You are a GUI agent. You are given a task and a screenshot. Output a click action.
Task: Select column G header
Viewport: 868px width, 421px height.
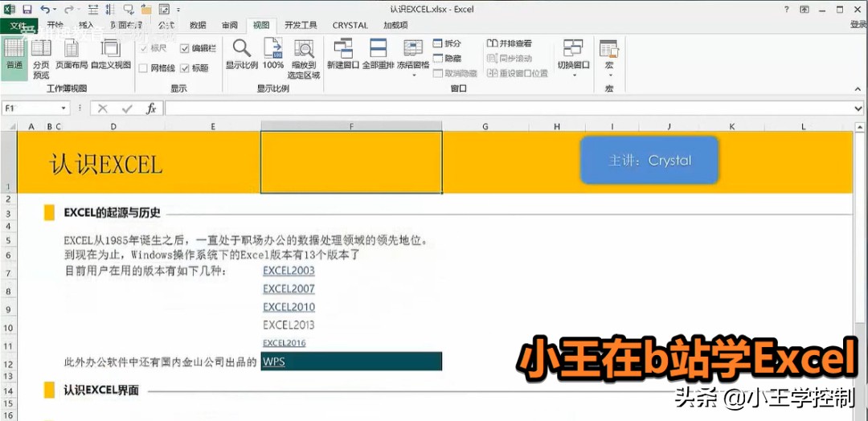485,127
